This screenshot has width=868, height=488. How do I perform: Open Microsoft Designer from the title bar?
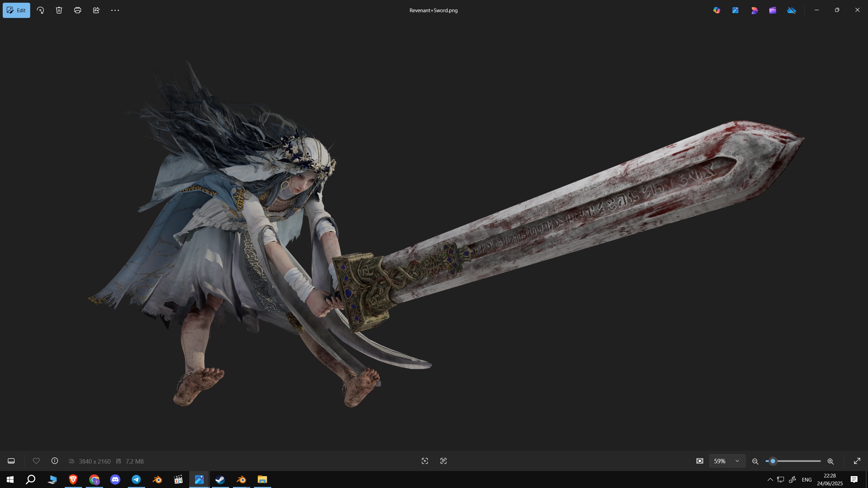754,10
